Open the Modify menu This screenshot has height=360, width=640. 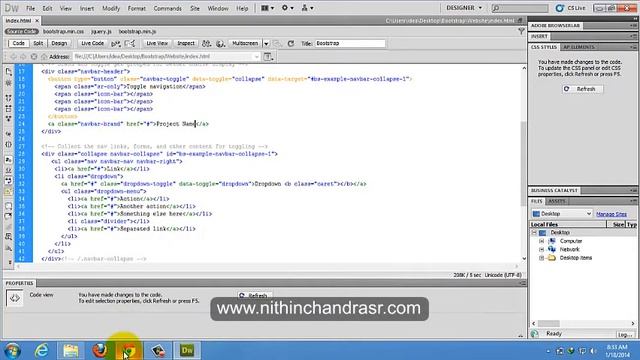tap(111, 8)
